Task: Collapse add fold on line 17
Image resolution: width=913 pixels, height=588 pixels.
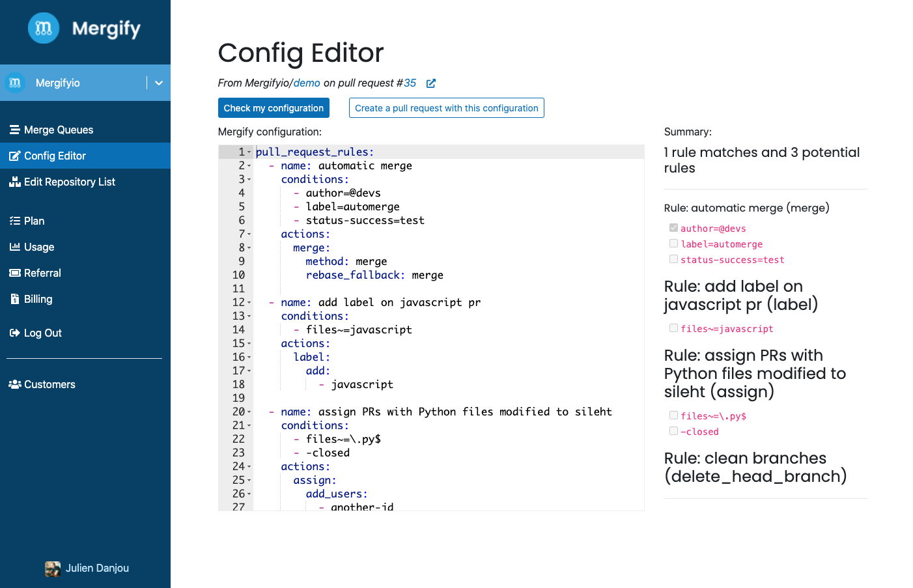Action: point(249,371)
